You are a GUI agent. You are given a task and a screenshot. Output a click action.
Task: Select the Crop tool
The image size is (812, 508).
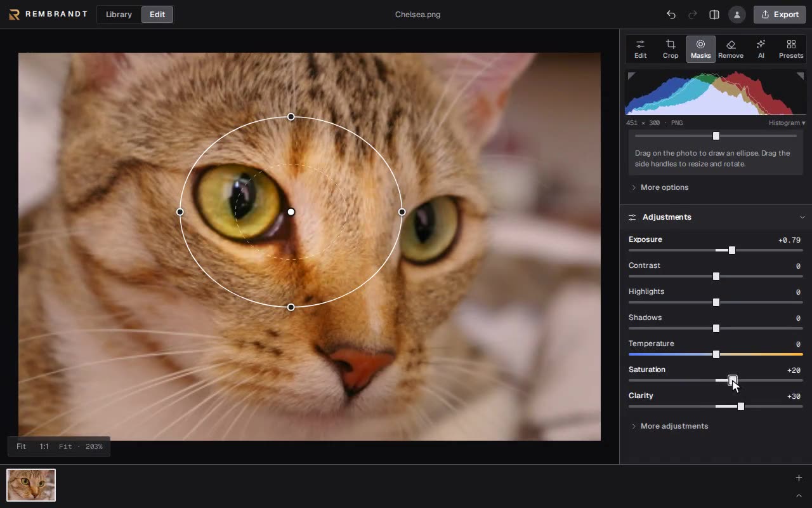click(x=671, y=49)
